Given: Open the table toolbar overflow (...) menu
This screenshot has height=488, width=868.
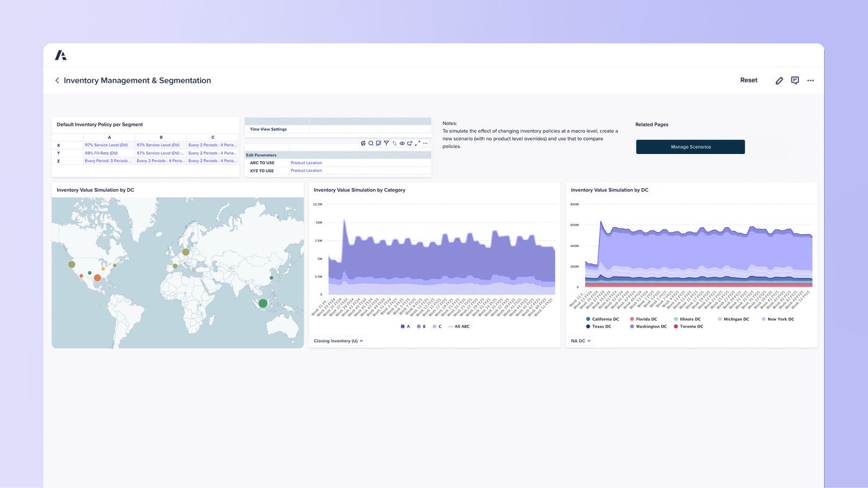Looking at the screenshot, I should click(425, 144).
